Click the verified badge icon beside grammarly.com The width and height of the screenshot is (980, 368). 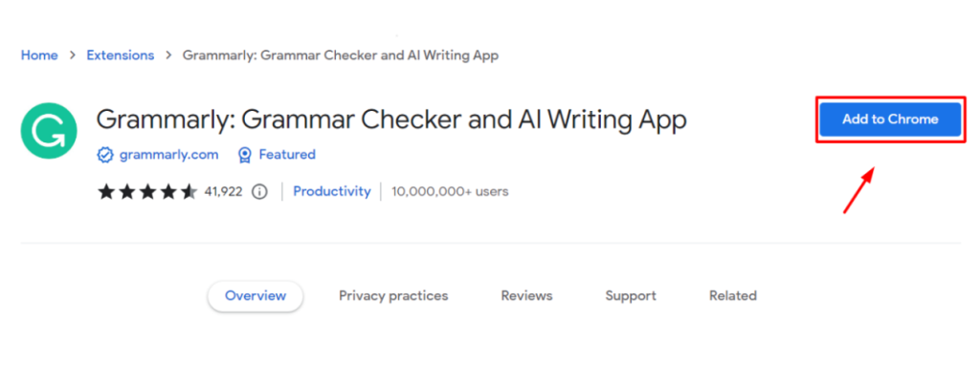coord(104,155)
